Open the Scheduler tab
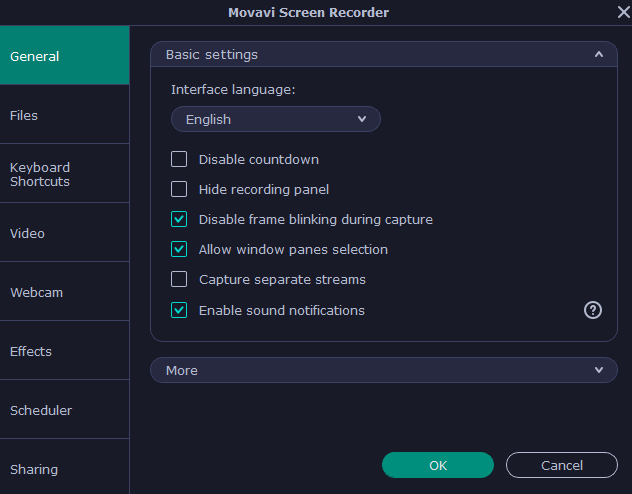The image size is (632, 494). tap(64, 410)
